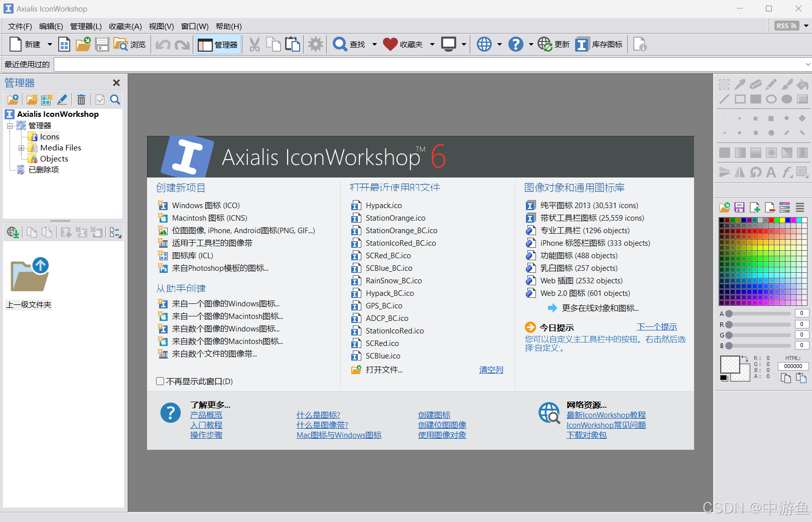This screenshot has height=522, width=812.
Task: Open the dropdown arrow beside 查找
Action: tap(374, 45)
